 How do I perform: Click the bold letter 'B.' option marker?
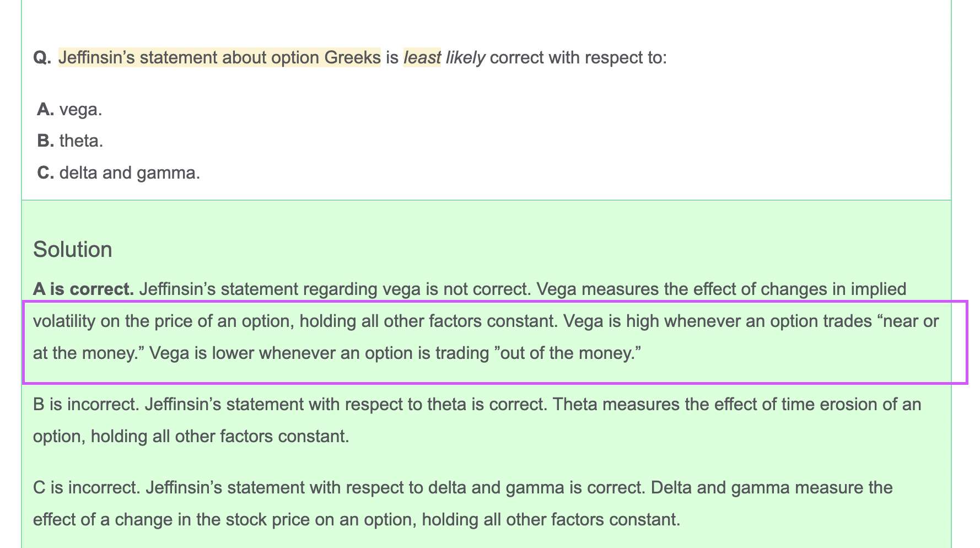[45, 141]
